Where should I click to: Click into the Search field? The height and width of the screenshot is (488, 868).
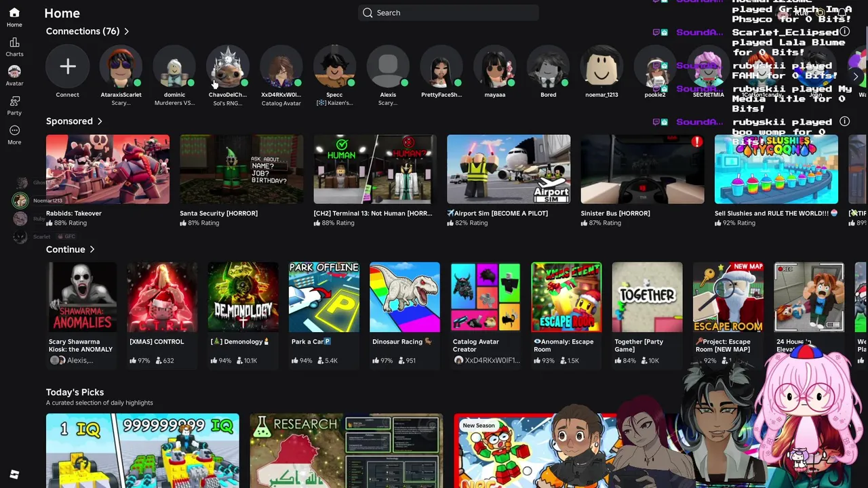448,13
